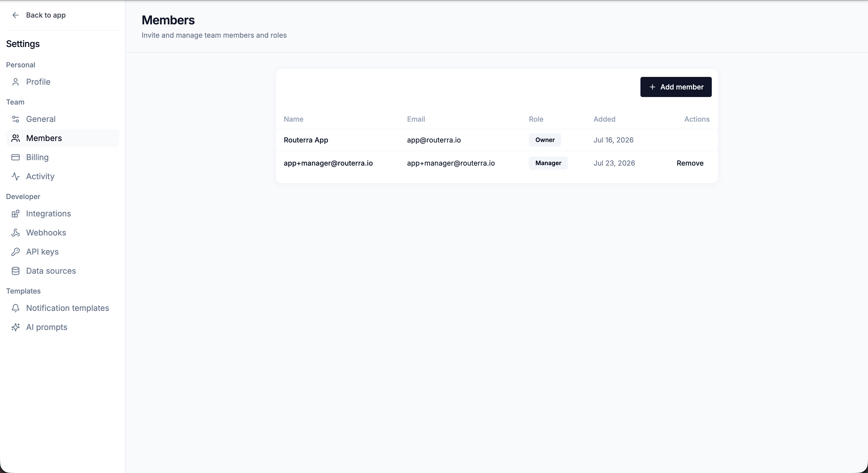This screenshot has height=473, width=868.
Task: Open the Activity section
Action: click(x=62, y=176)
